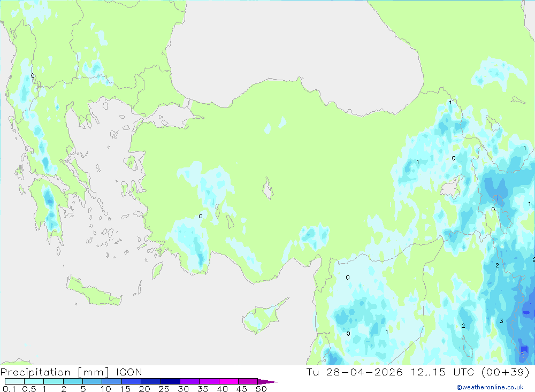Screen dimensions: 535x392
Task: Click the '3' precipitation value on map
Action: [x=501, y=321]
